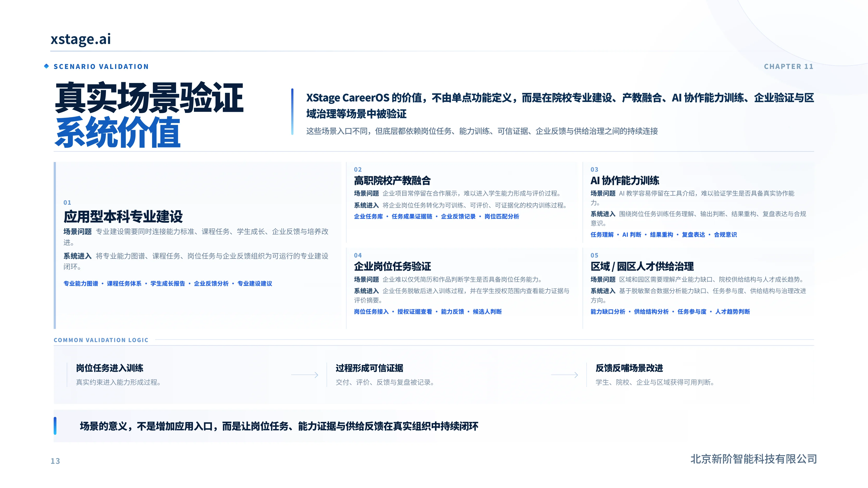Click 场景问题 label in the 高职院校产教融合 card
The height and width of the screenshot is (488, 868).
click(366, 193)
